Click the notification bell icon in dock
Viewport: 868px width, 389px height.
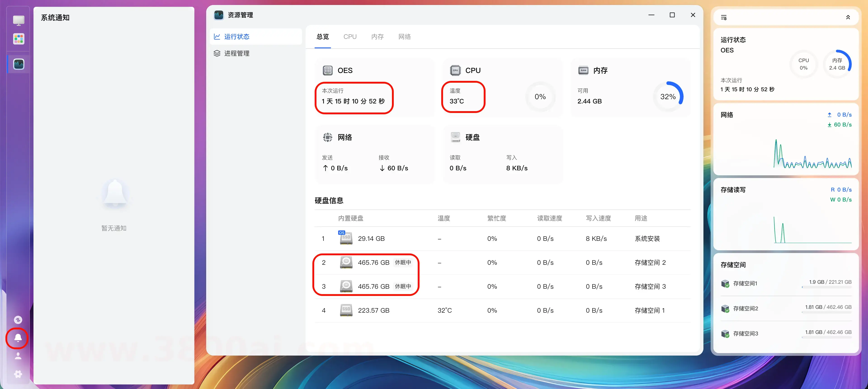18,337
